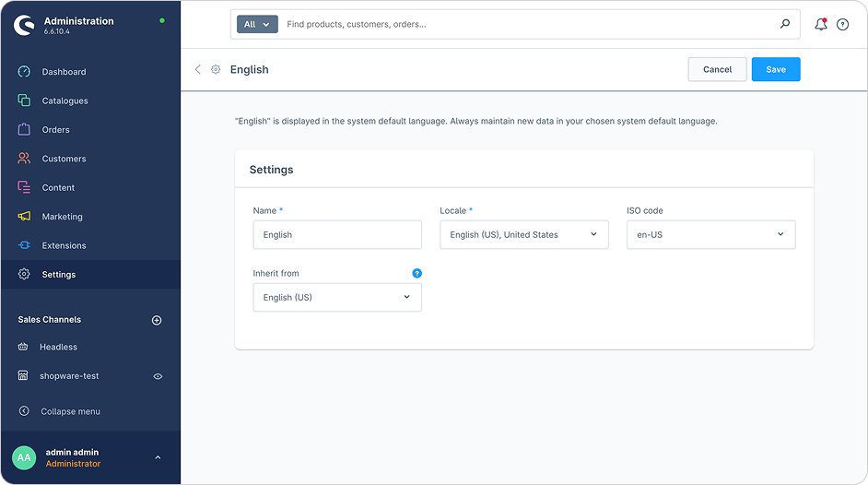Expand the ISO code dropdown
Screen dimensions: 868x485
(x=710, y=235)
